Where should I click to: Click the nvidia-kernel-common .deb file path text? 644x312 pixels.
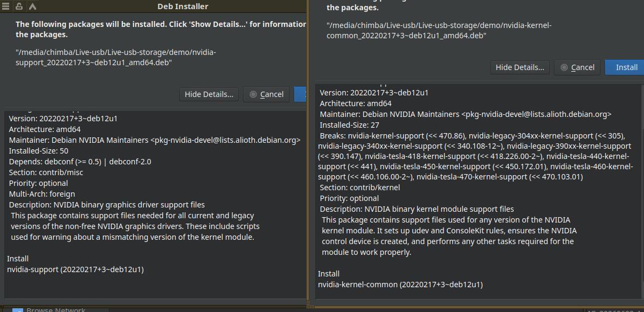pyautogui.click(x=439, y=30)
